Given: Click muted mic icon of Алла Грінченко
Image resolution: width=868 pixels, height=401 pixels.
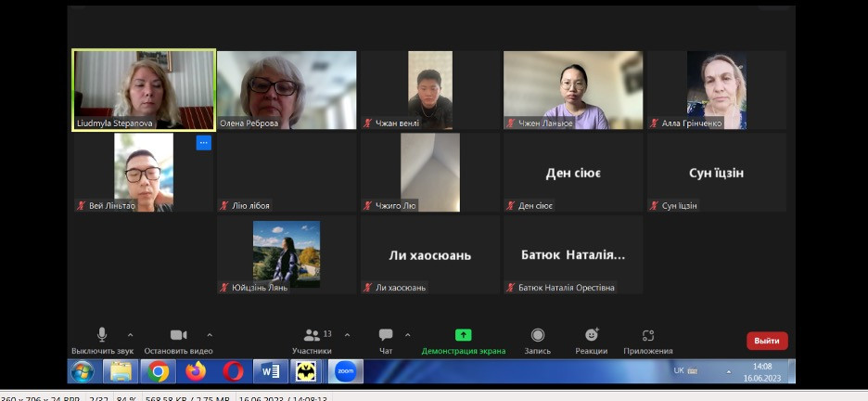Looking at the screenshot, I should (x=654, y=123).
